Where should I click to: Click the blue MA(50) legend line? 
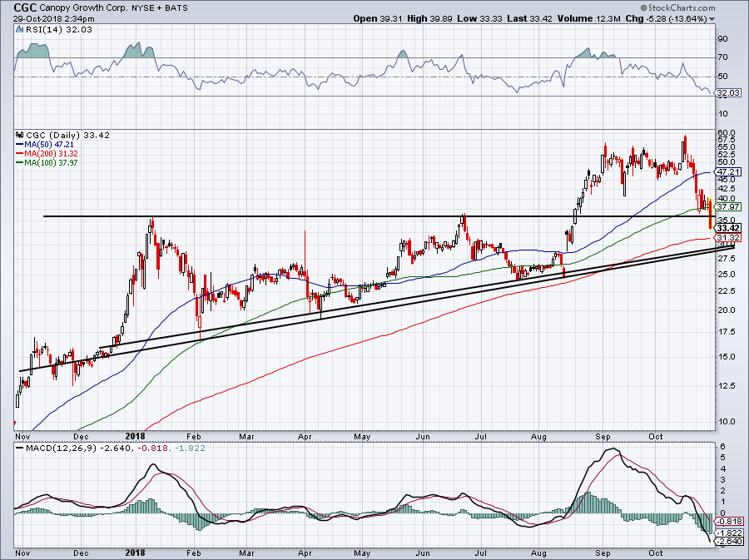20,144
